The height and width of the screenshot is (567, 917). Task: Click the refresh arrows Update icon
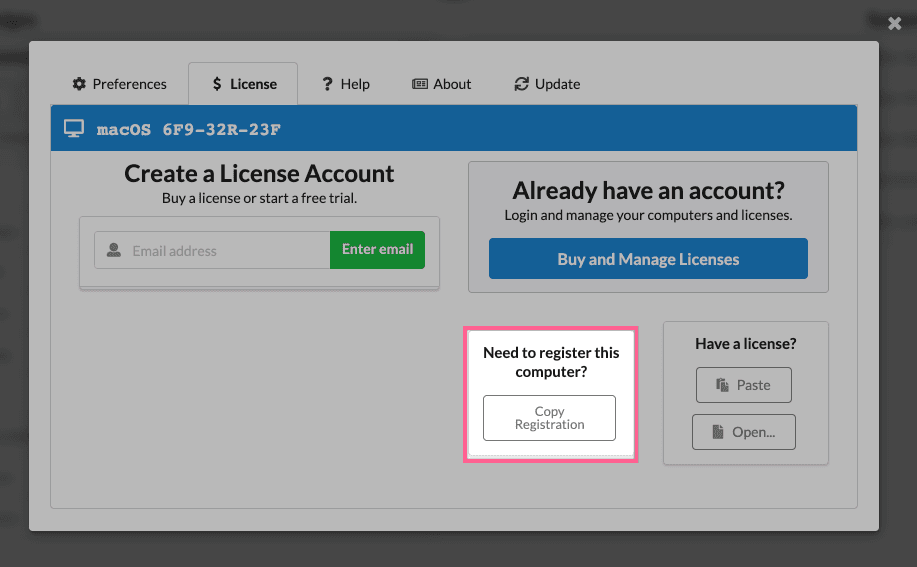pos(521,84)
